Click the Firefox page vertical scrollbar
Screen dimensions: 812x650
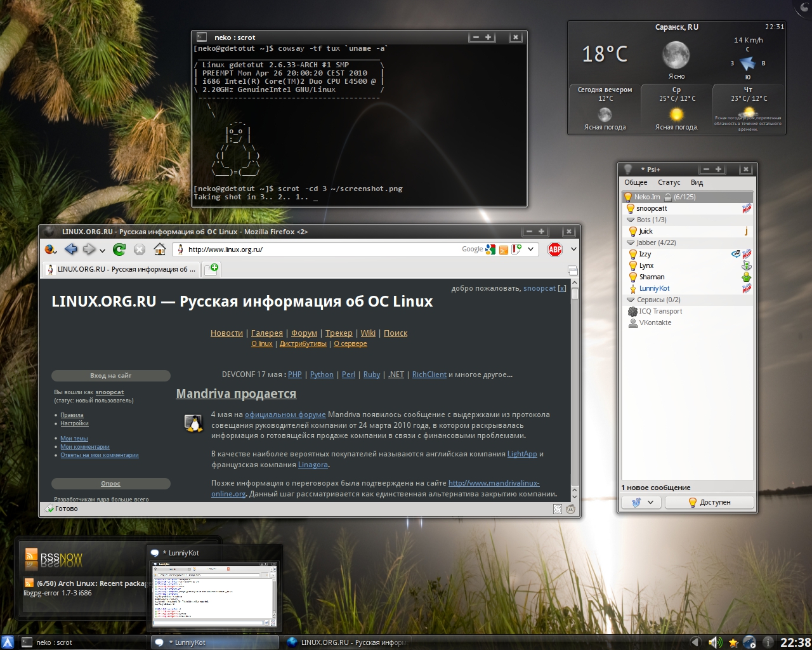pyautogui.click(x=575, y=389)
